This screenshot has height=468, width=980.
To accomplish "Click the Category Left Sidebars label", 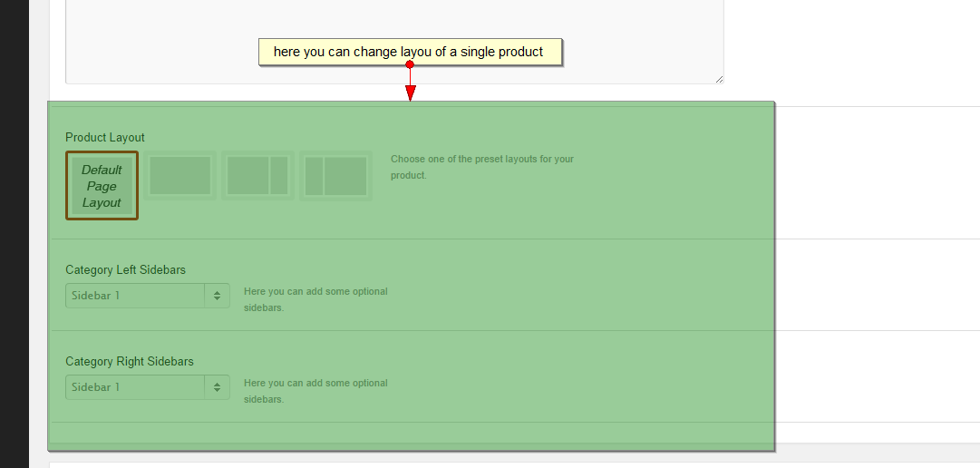I will point(125,270).
